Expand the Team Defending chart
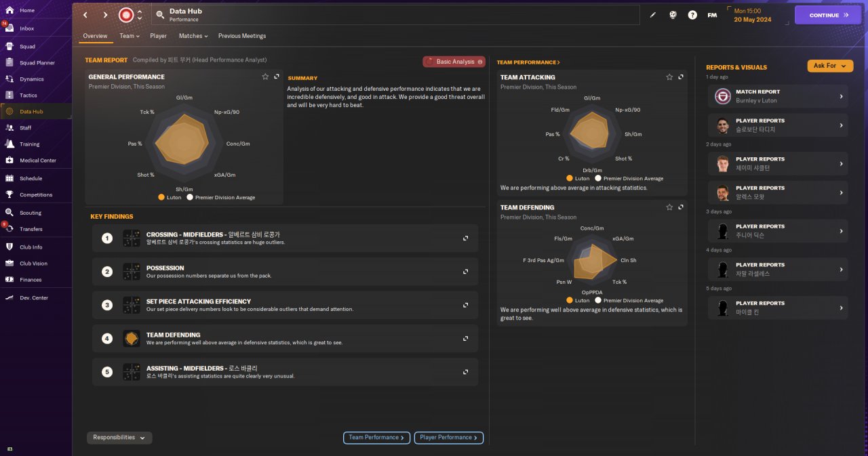Image resolution: width=868 pixels, height=456 pixels. click(681, 207)
